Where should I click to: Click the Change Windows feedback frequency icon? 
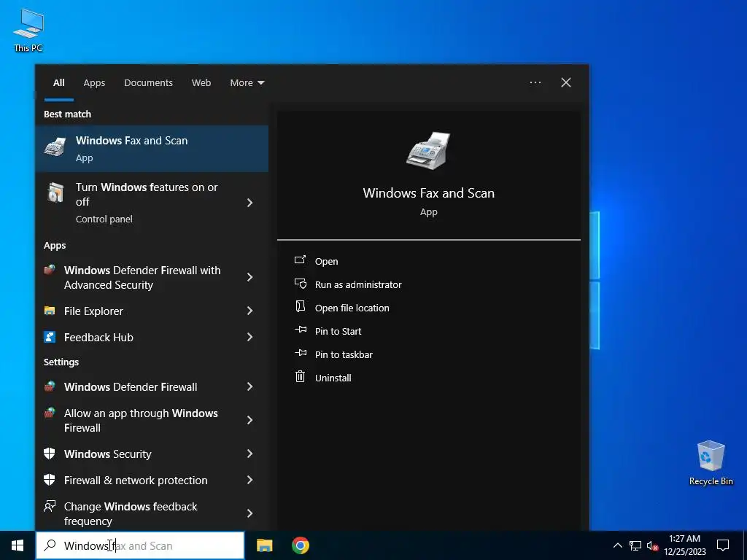click(x=50, y=506)
